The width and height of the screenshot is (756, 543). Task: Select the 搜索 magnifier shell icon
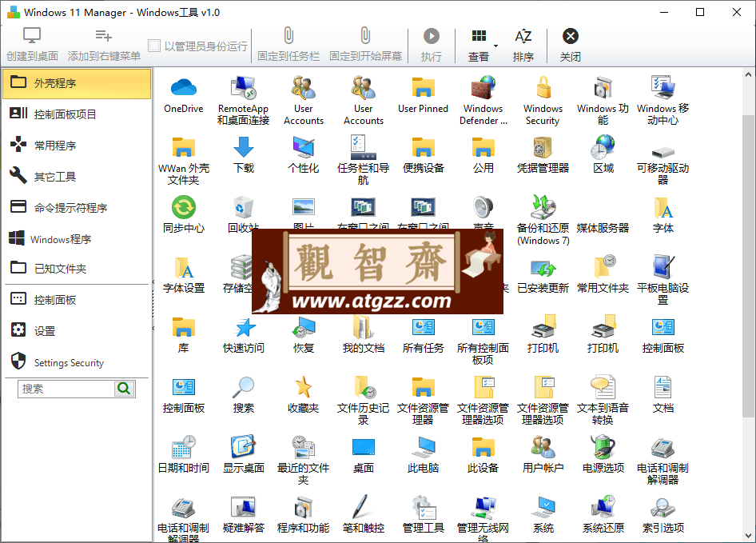pyautogui.click(x=243, y=387)
